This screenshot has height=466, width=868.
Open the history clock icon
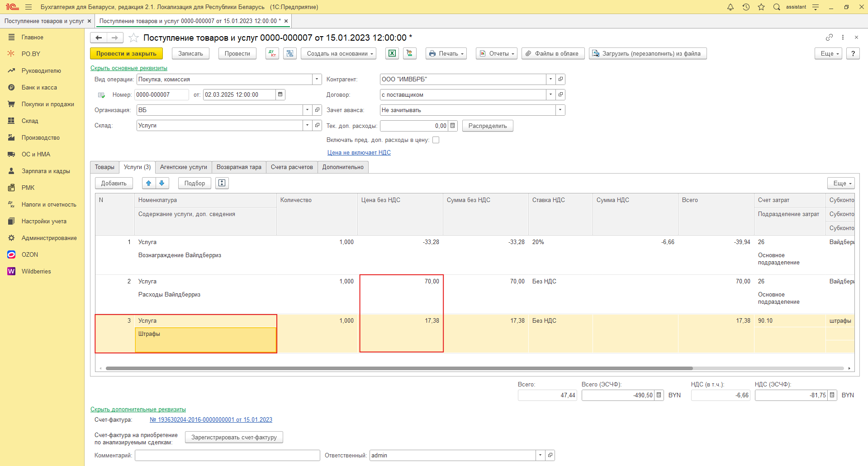click(x=746, y=7)
